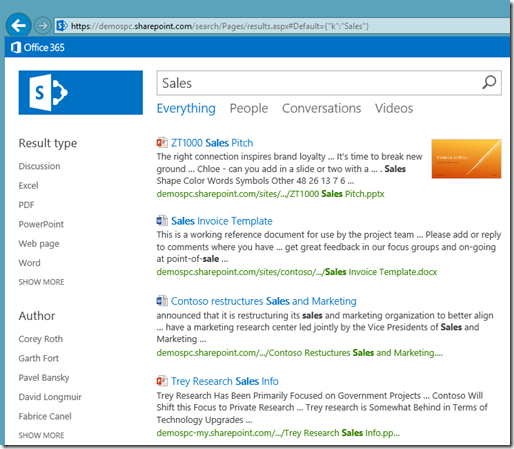The height and width of the screenshot is (449, 514).
Task: Filter results by Excel type
Action: (x=28, y=185)
